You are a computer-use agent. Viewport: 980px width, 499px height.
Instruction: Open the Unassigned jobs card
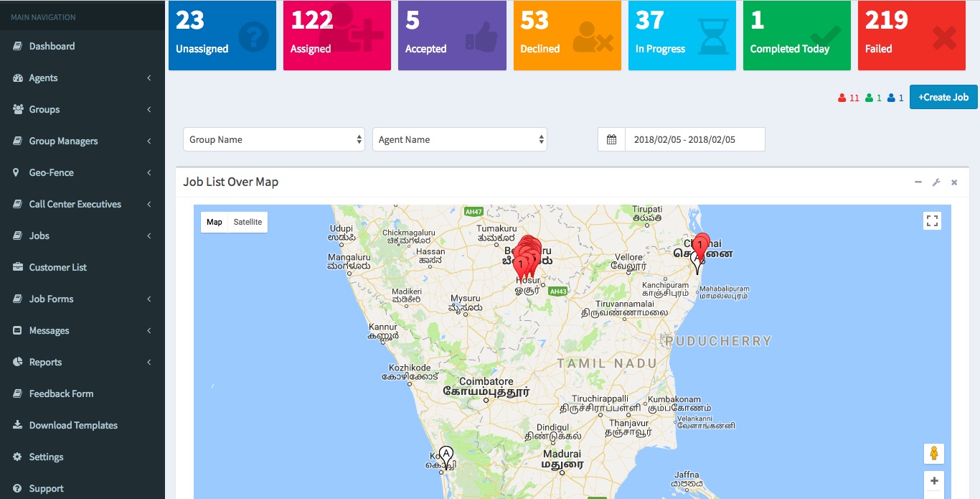point(222,35)
